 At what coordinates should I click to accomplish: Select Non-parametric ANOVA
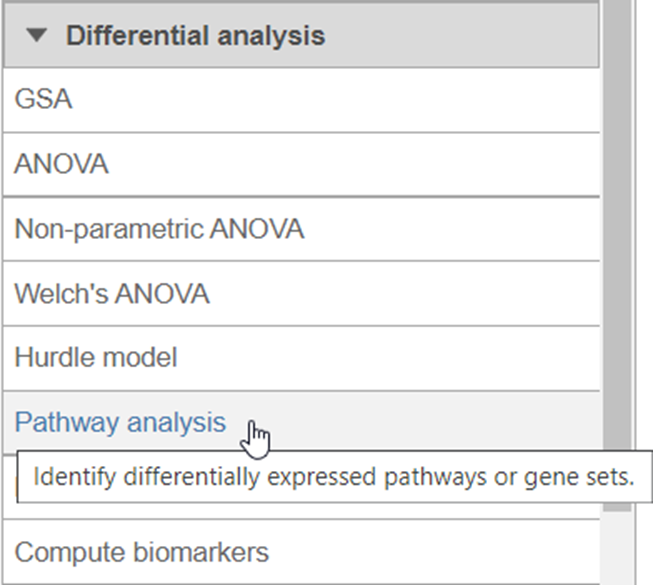coord(160,229)
